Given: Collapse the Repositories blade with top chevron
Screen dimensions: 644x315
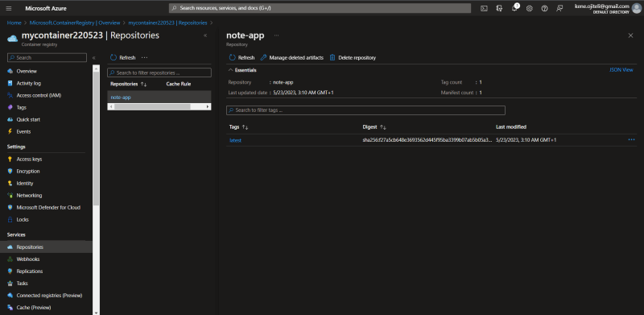Looking at the screenshot, I should click(x=205, y=35).
